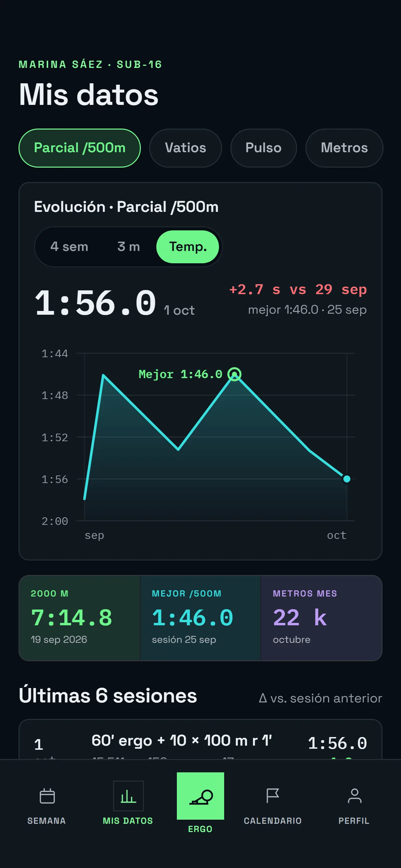Tap the 1:44 axis label
Screen dimensions: 401x868
click(55, 353)
